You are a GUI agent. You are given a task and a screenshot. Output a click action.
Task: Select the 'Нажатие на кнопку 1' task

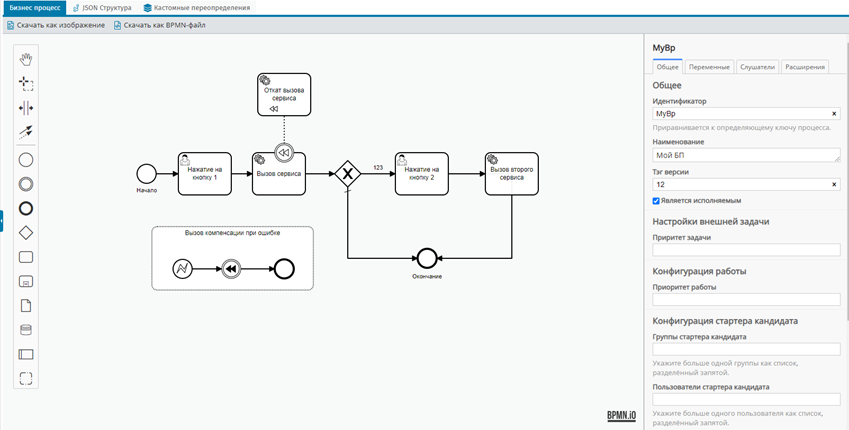[205, 174]
